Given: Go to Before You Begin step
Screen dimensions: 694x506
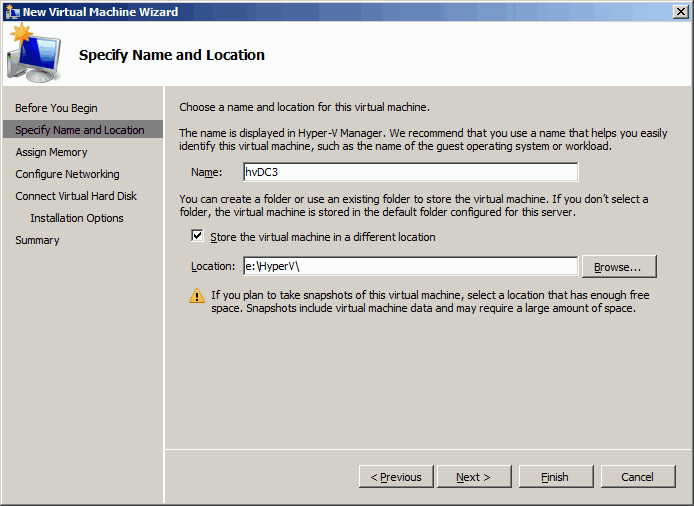Looking at the screenshot, I should point(56,108).
